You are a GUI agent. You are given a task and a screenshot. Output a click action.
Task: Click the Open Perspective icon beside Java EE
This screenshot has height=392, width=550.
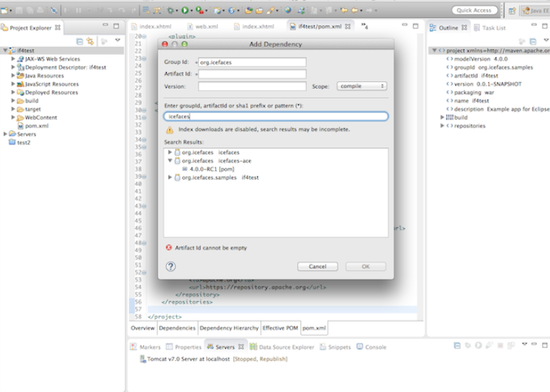tap(511, 10)
